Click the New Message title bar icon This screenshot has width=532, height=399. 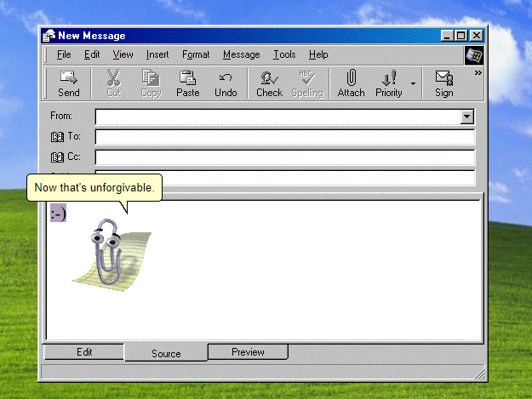49,36
